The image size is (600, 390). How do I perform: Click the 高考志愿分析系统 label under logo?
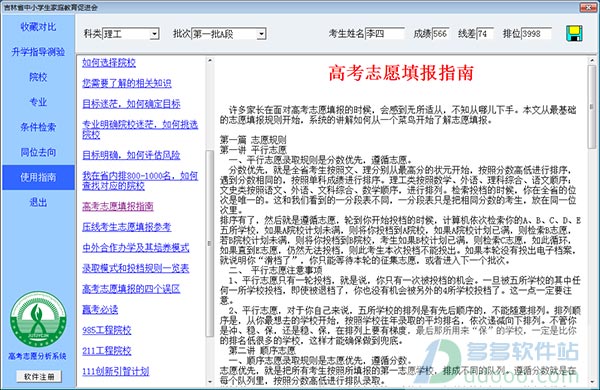pyautogui.click(x=38, y=356)
